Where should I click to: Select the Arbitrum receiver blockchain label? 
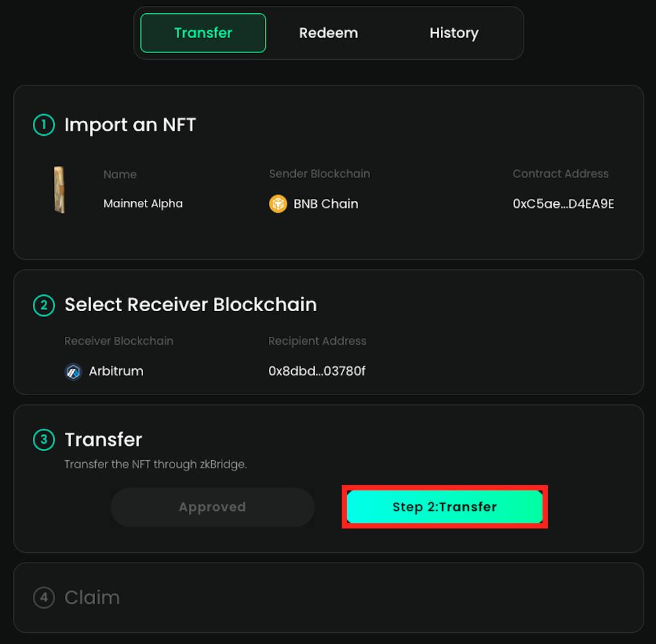[x=116, y=372]
